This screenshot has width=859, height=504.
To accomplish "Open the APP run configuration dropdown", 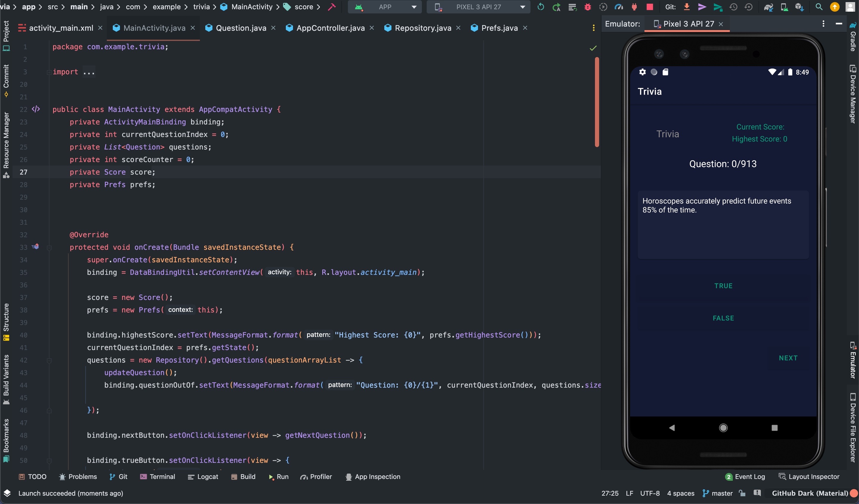I will coord(385,7).
